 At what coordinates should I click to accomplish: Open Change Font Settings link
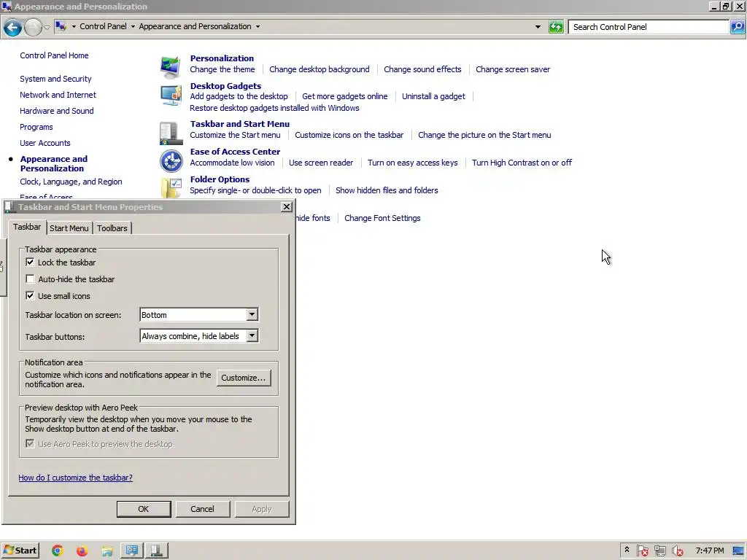point(382,218)
